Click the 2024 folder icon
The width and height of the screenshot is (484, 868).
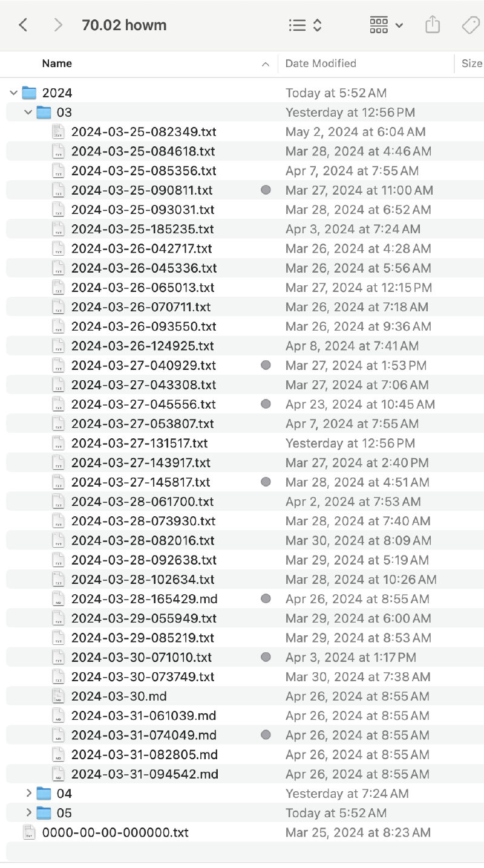pos(29,93)
